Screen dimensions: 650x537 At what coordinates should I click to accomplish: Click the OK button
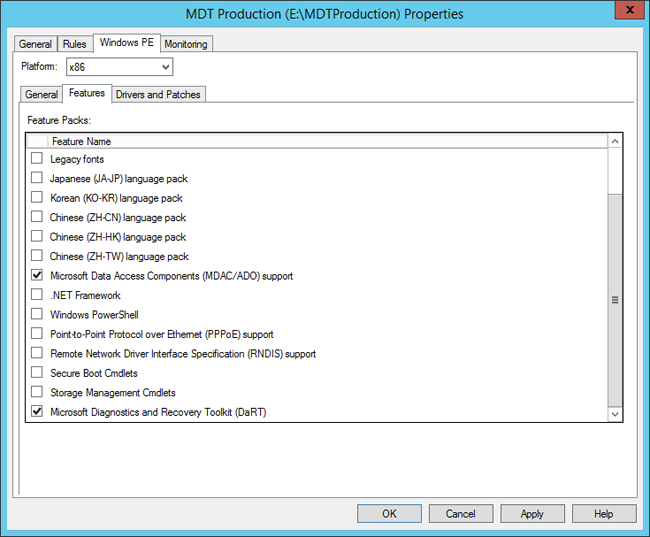[x=389, y=513]
